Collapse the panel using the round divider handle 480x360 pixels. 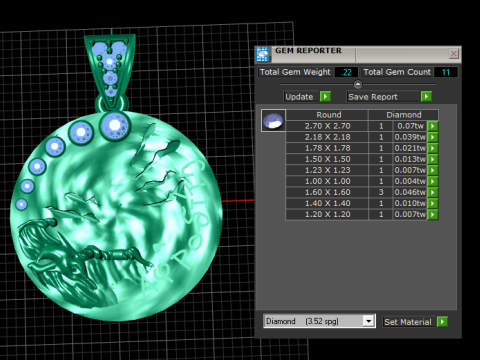point(358,84)
